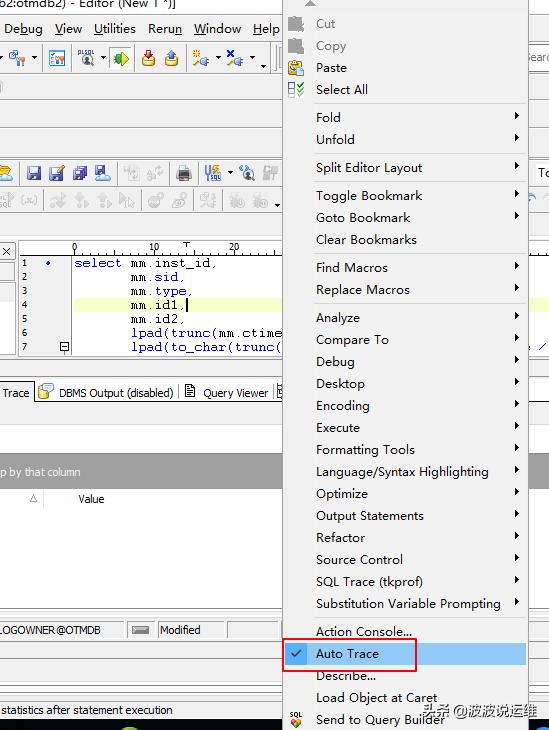The image size is (549, 730).
Task: Select Optimize in the context menu
Action: [x=405, y=493]
